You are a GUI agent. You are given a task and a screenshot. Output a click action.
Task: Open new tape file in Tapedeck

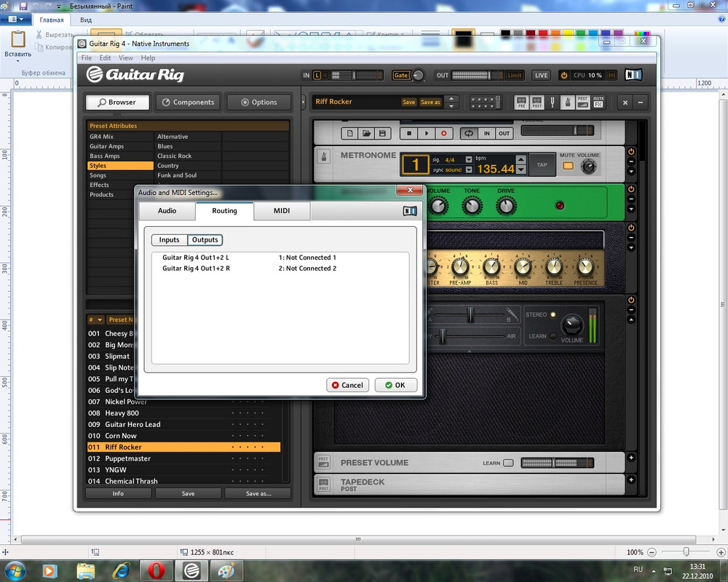click(x=350, y=134)
